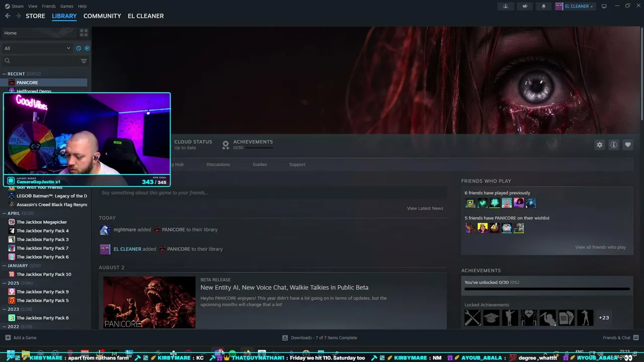Click the Add a Game plus icon
Image resolution: width=644 pixels, height=362 pixels.
[x=8, y=338]
